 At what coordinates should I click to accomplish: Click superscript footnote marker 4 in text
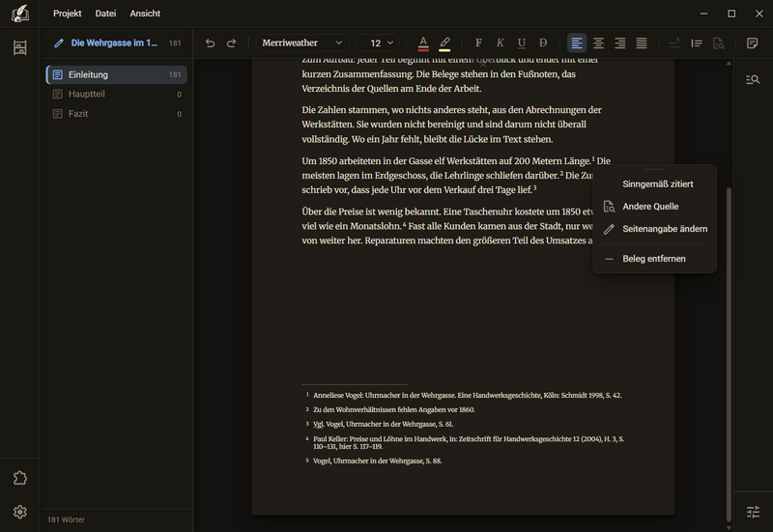[x=404, y=225]
